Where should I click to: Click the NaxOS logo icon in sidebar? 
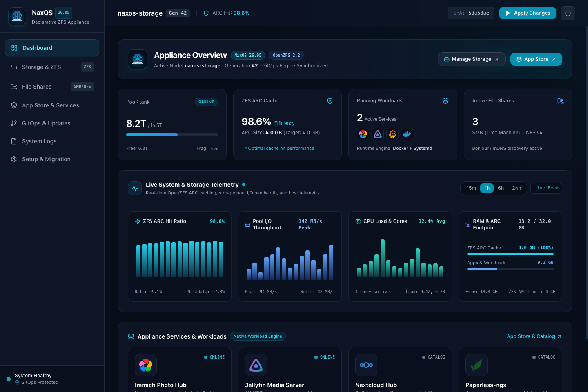(17, 16)
